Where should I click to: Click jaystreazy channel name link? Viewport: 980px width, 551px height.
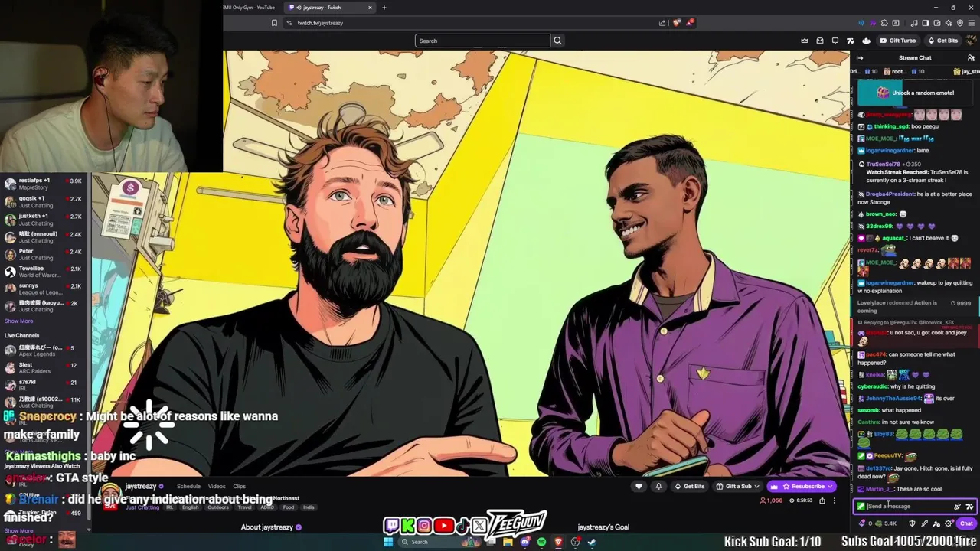pyautogui.click(x=141, y=486)
